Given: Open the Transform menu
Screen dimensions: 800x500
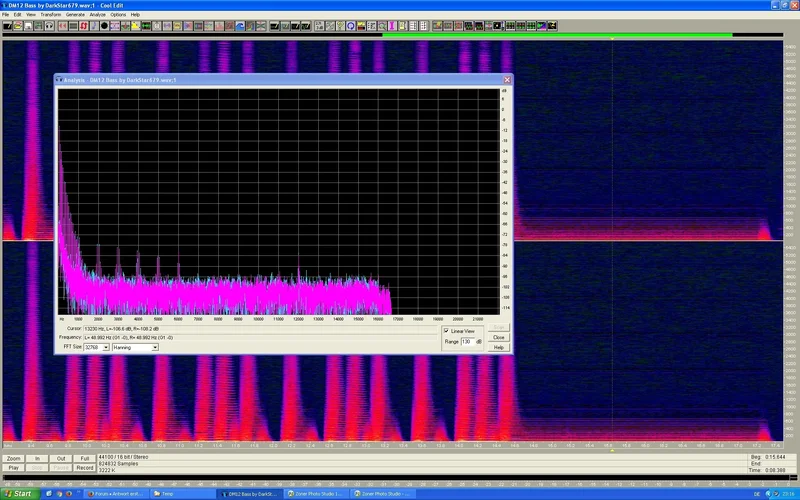Looking at the screenshot, I should 50,15.
